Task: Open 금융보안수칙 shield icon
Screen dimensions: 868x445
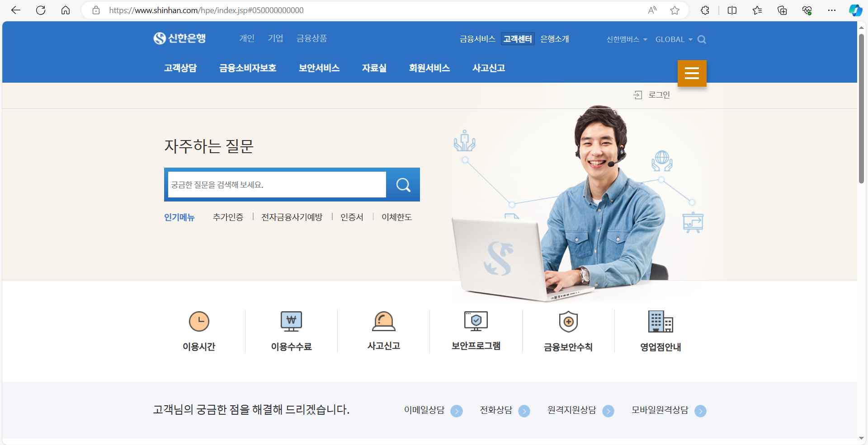Action: 568,322
